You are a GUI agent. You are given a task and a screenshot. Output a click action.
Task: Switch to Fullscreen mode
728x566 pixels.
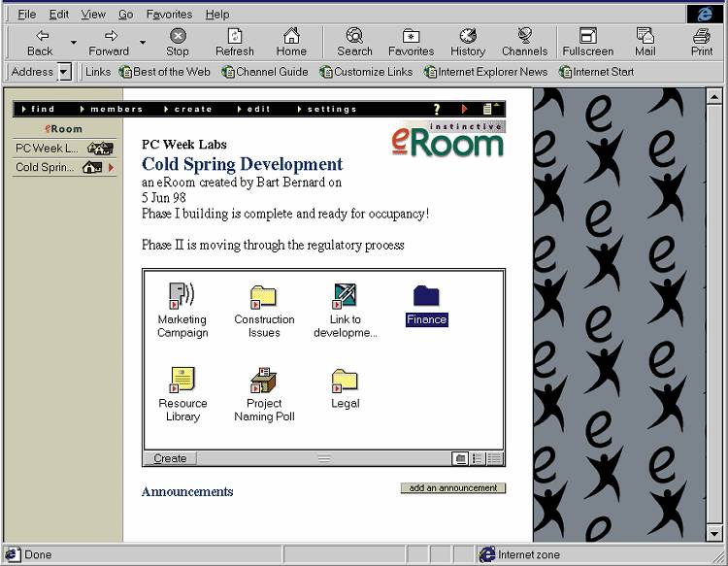[x=588, y=43]
